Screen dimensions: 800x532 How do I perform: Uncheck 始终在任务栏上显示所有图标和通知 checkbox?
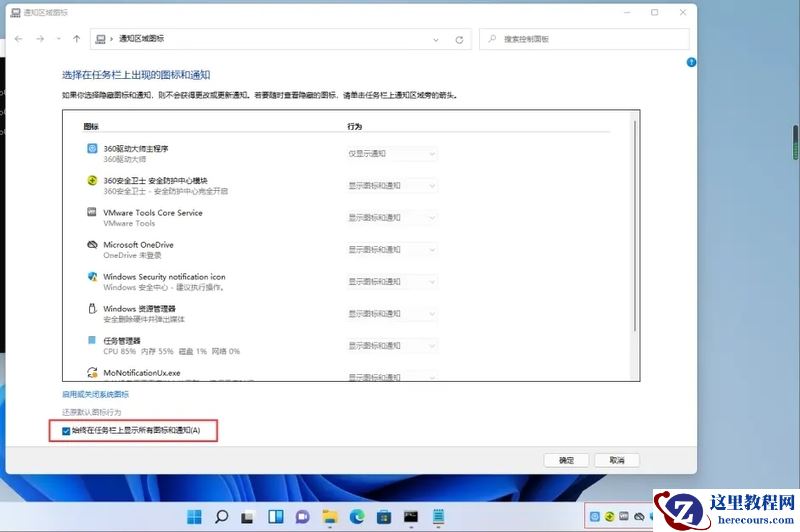pos(66,431)
